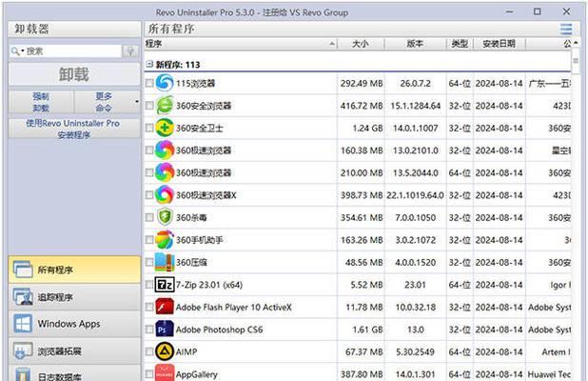Click the 日志数据库 sidebar icon

[x=23, y=374]
